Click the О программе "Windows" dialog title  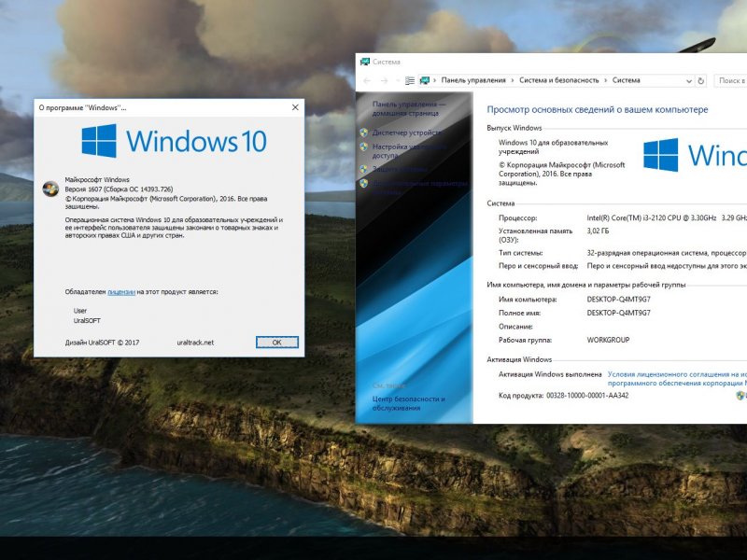(82, 107)
